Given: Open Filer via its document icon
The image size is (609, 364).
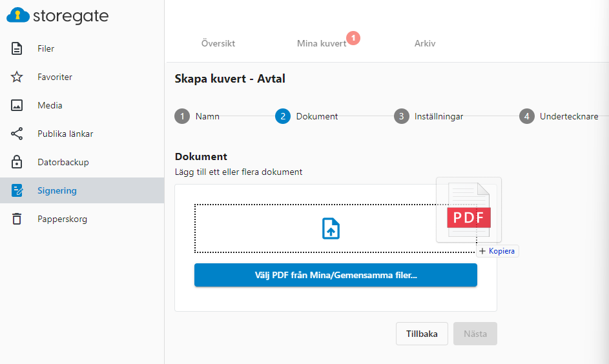Looking at the screenshot, I should [x=17, y=48].
